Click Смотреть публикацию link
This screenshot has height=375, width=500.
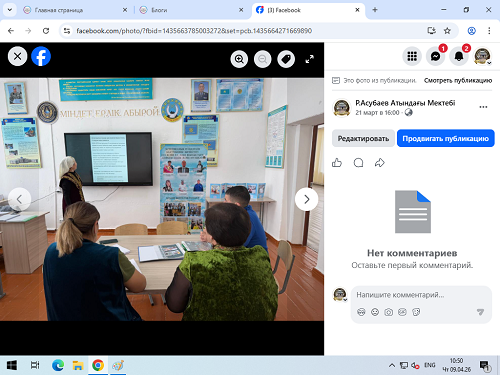458,80
